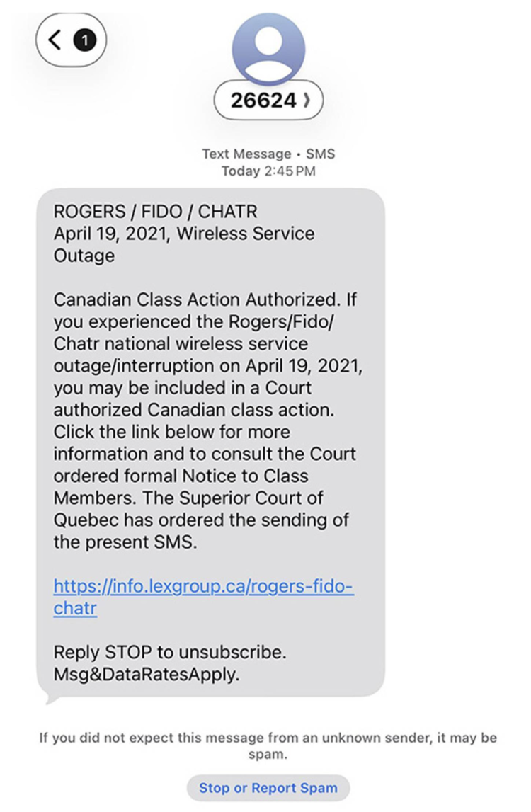Tap the 26624 sender number
This screenshot has width=531, height=812.
pos(263,101)
